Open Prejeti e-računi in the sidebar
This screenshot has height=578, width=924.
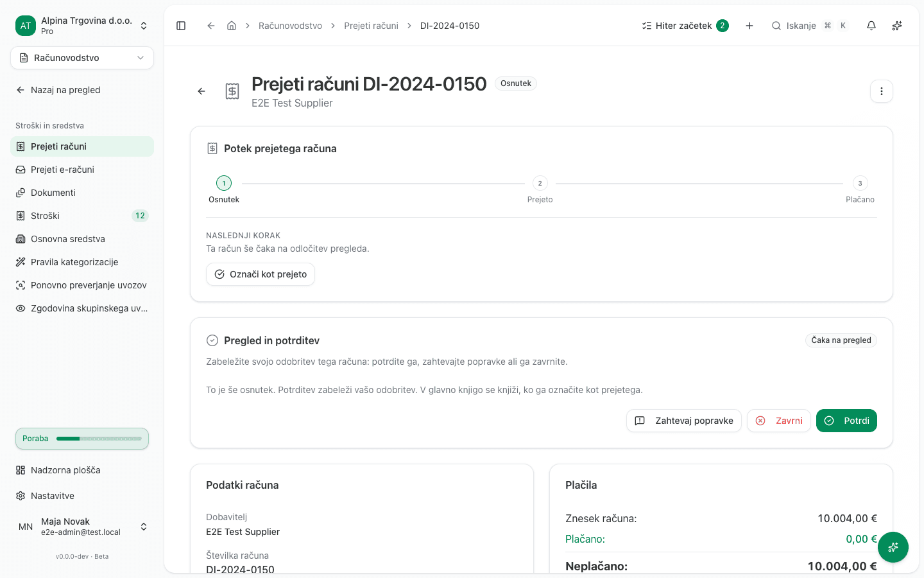[x=82, y=170]
